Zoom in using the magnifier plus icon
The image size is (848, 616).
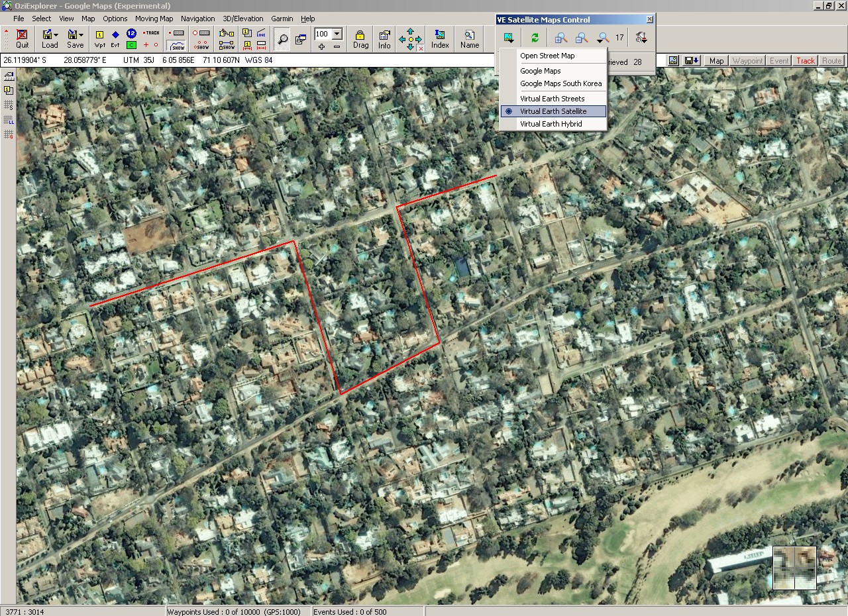(x=560, y=38)
